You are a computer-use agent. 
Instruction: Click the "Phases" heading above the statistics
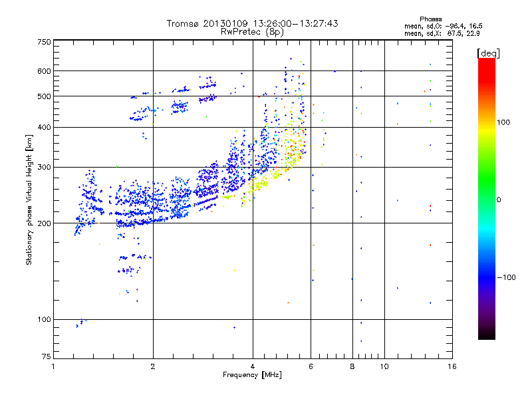pyautogui.click(x=430, y=19)
